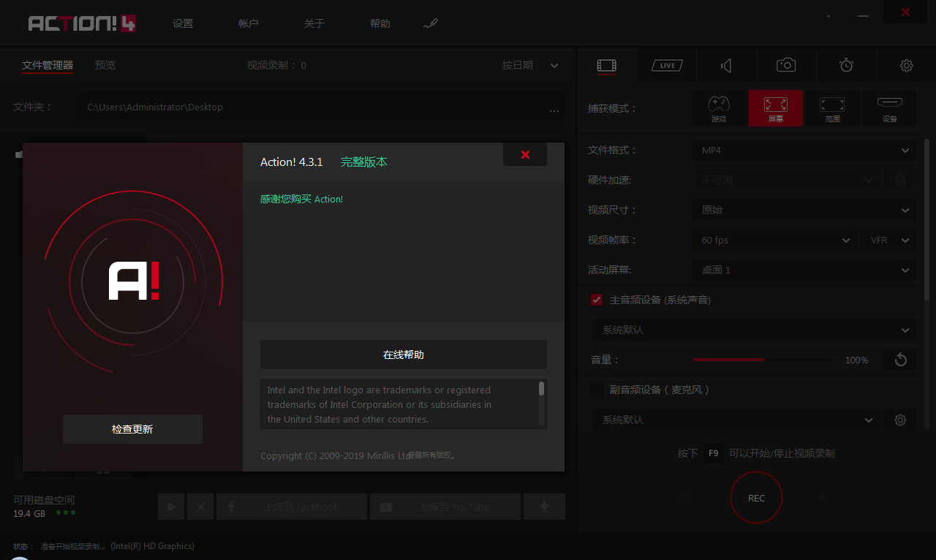
Task: Open the benchmark stopwatch tab
Action: (x=846, y=65)
